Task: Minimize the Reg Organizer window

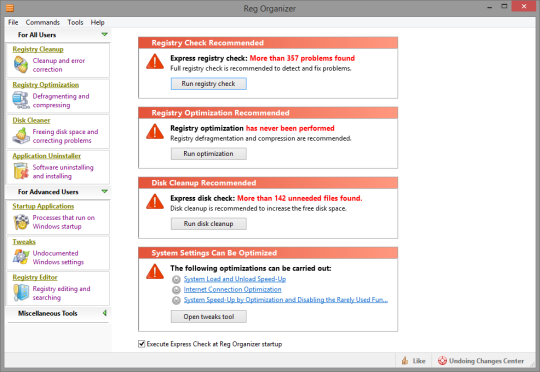Action: click(x=489, y=7)
